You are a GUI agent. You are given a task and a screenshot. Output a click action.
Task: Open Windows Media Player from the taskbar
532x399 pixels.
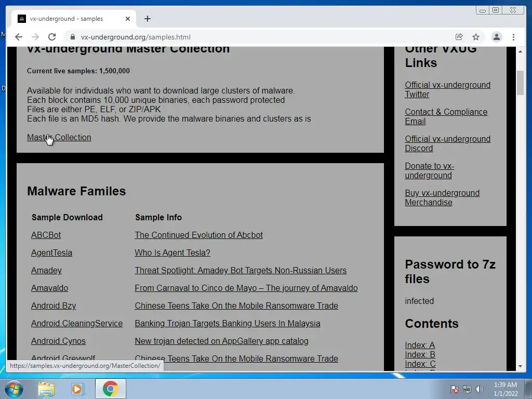pyautogui.click(x=78, y=389)
